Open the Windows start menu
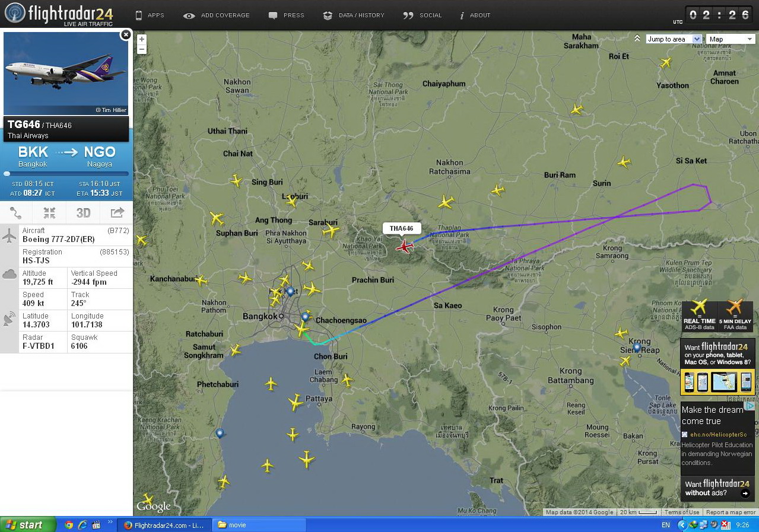The width and height of the screenshot is (759, 532). click(x=28, y=525)
